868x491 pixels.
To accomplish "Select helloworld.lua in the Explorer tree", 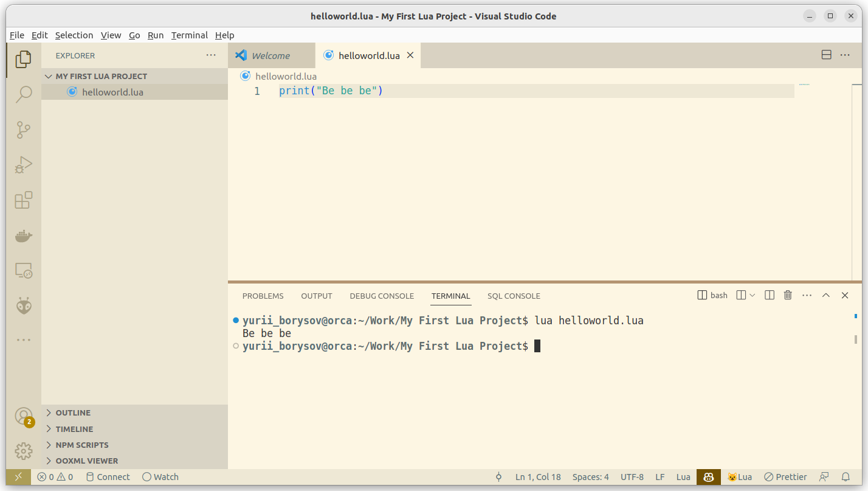I will (x=112, y=92).
